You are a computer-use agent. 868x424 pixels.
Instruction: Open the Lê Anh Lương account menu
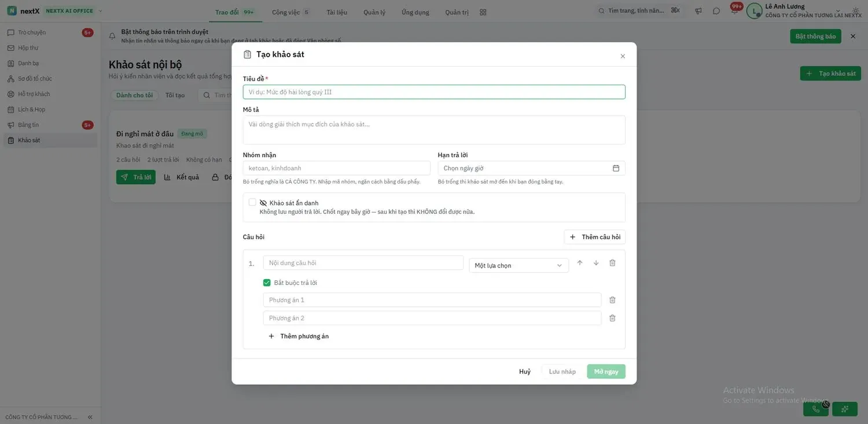point(804,10)
